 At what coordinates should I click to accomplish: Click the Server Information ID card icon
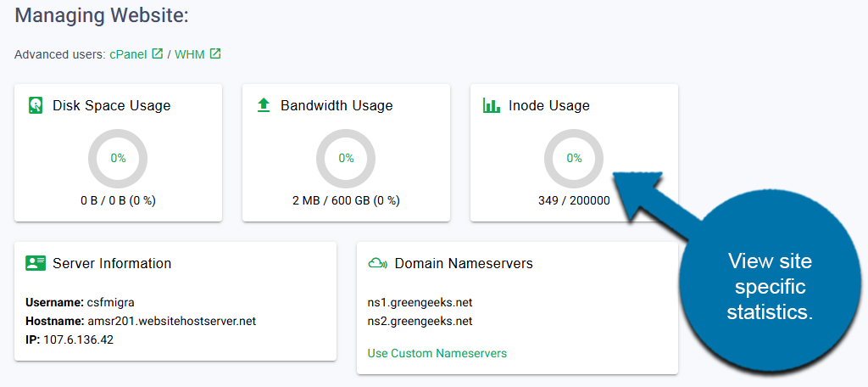[x=36, y=263]
